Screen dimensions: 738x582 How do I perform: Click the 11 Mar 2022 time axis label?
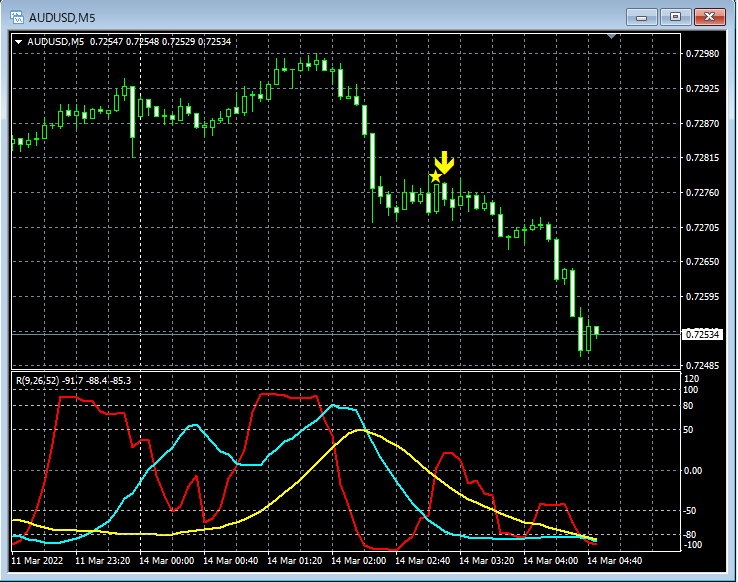coord(37,561)
